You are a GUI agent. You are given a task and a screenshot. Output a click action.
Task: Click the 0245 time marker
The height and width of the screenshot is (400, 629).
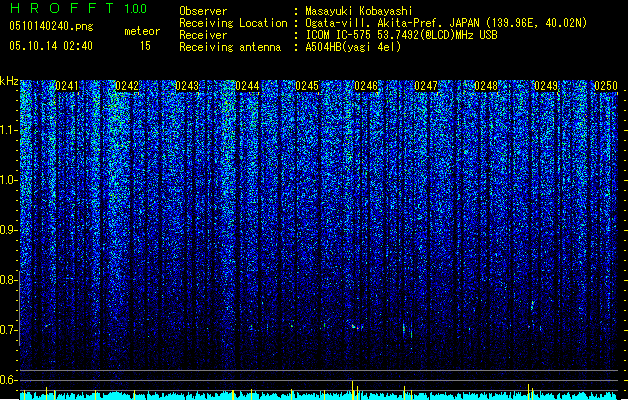tap(307, 86)
